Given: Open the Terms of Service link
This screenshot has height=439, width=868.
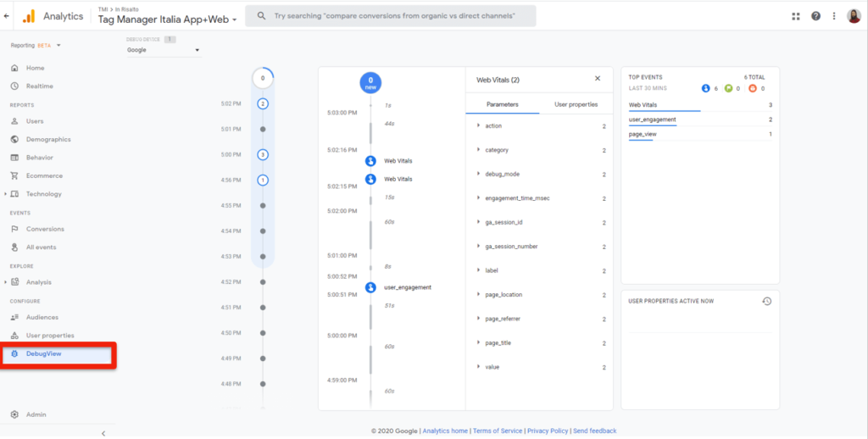Looking at the screenshot, I should 497,431.
